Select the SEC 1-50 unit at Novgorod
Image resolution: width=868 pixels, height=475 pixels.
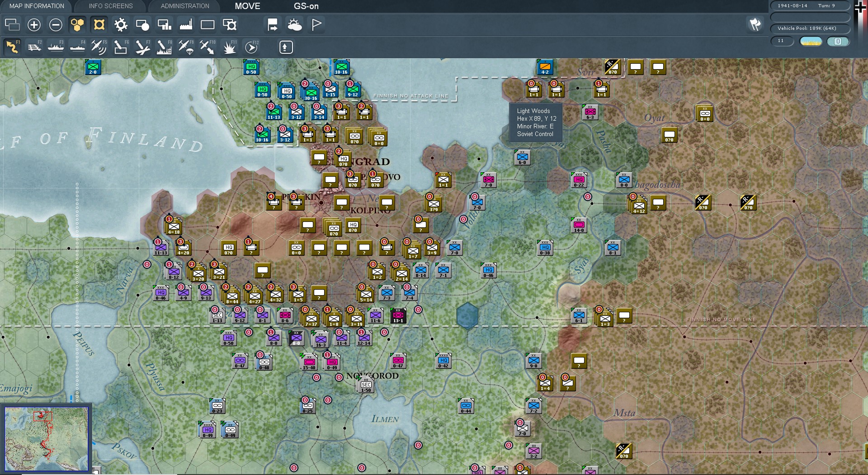(366, 386)
